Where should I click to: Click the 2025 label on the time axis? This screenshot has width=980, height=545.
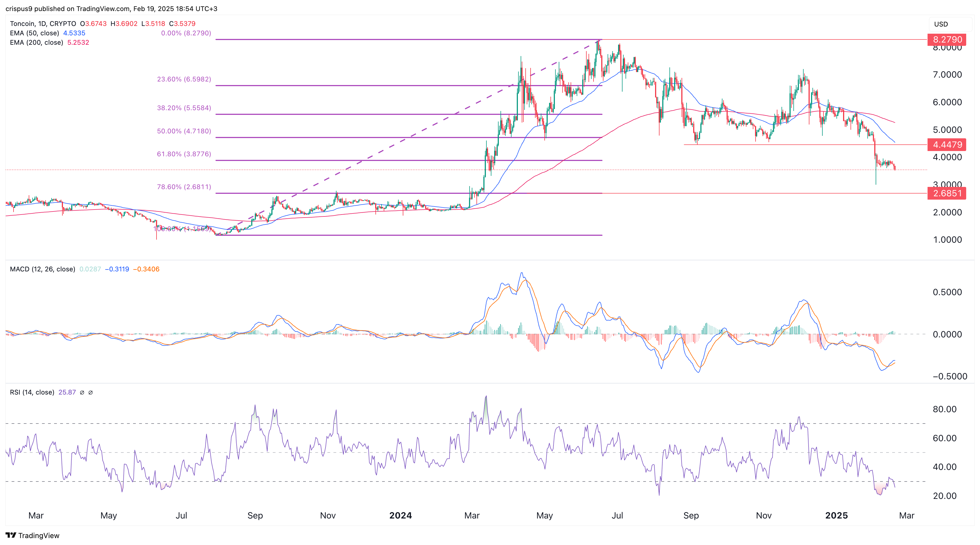click(836, 516)
